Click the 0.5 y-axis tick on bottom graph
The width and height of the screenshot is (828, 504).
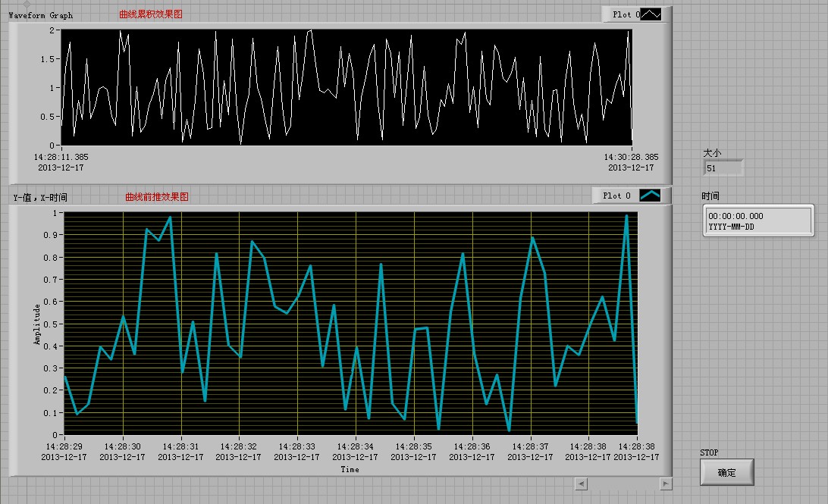pos(50,324)
